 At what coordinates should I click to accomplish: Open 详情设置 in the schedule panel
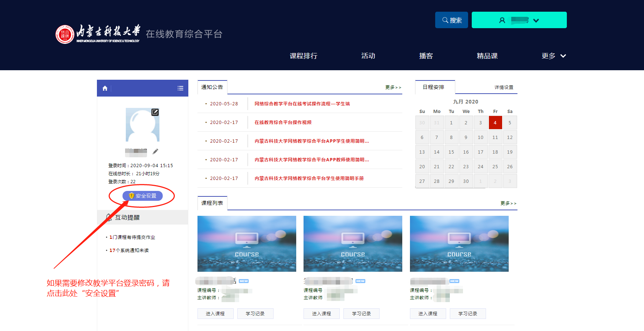504,87
